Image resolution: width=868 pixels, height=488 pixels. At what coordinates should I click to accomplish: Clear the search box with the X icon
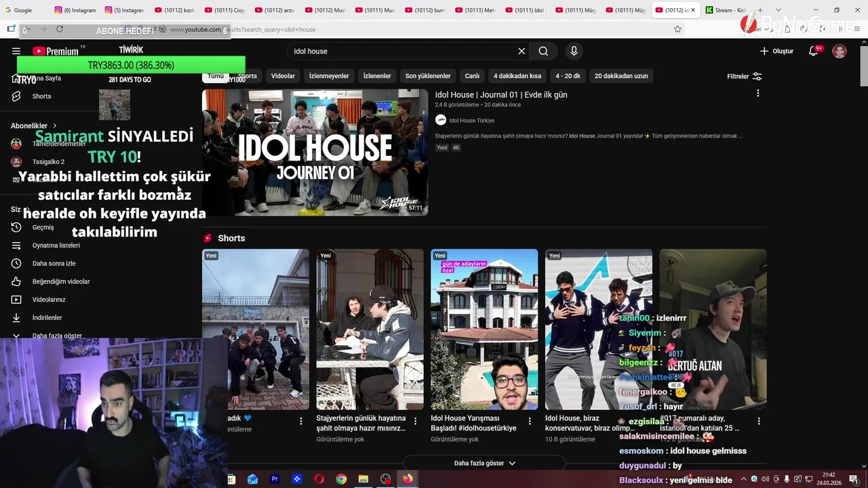[521, 51]
